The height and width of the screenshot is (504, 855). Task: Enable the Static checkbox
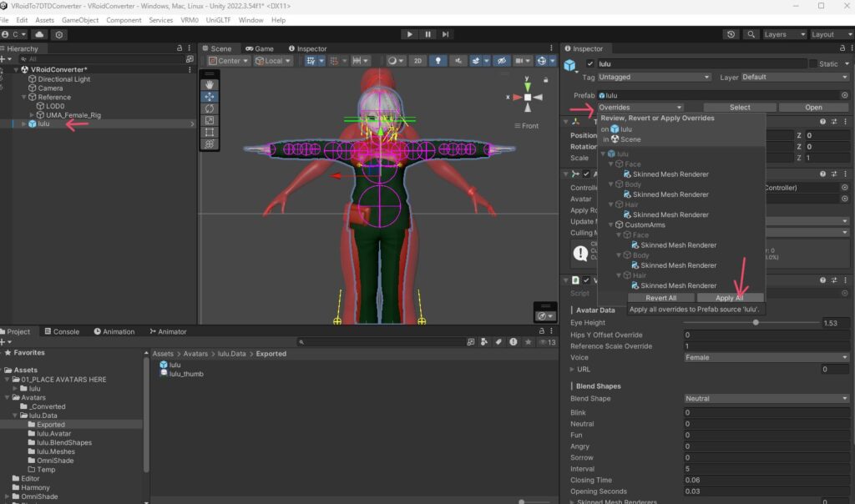(x=813, y=63)
